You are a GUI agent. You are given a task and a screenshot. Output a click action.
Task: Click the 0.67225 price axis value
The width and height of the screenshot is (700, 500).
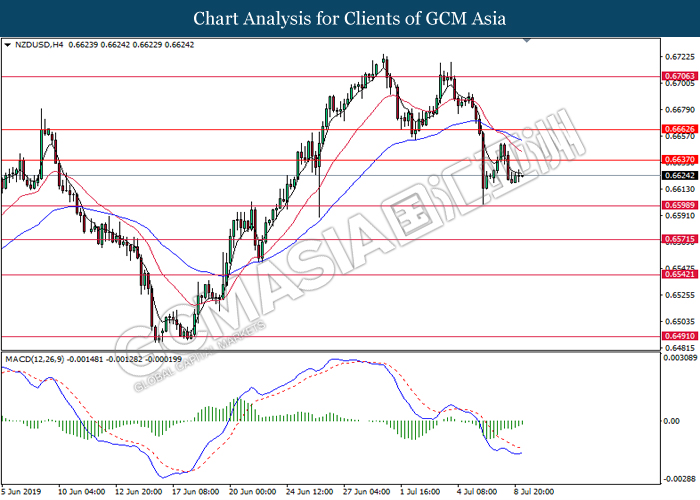click(680, 57)
